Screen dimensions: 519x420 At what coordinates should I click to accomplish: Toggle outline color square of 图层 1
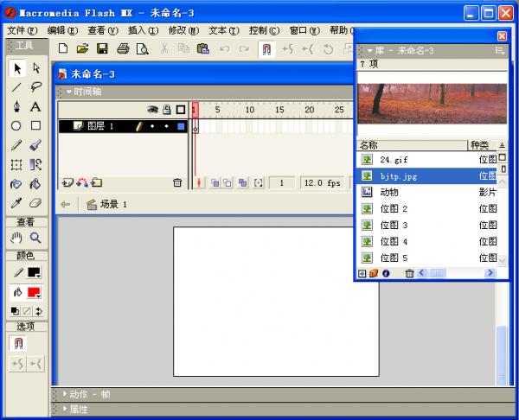tap(181, 126)
